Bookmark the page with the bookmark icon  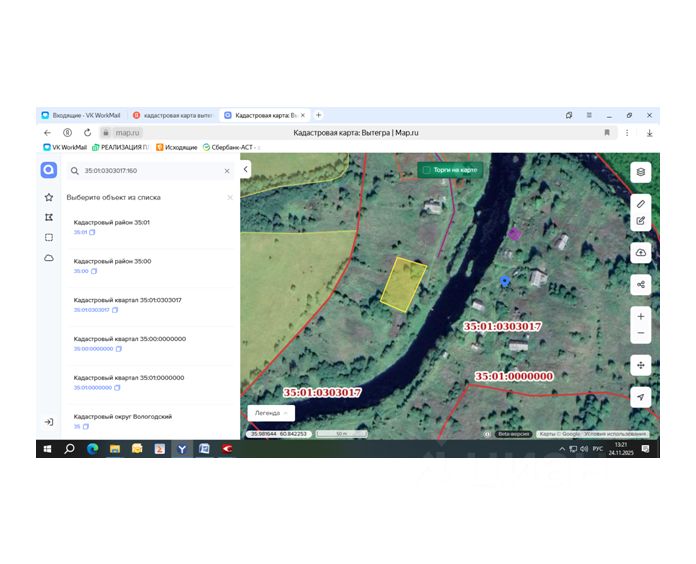[607, 133]
